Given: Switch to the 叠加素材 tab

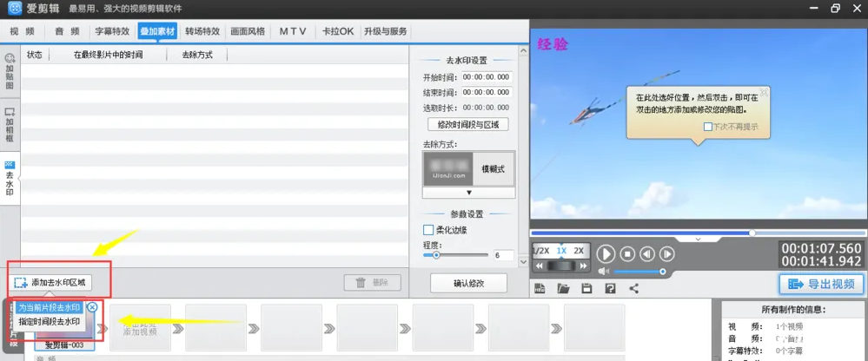Looking at the screenshot, I should [x=157, y=31].
